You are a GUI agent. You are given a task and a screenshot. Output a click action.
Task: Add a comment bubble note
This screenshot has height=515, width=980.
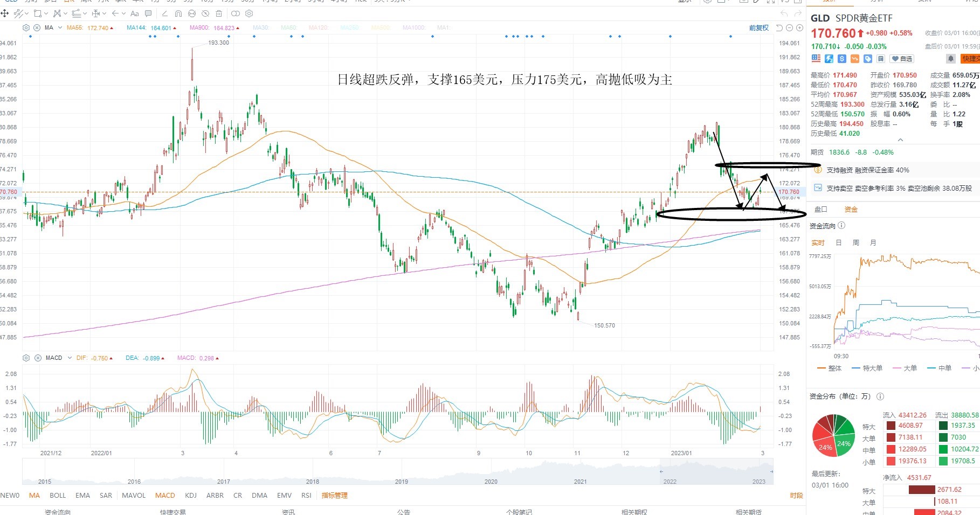click(x=148, y=13)
